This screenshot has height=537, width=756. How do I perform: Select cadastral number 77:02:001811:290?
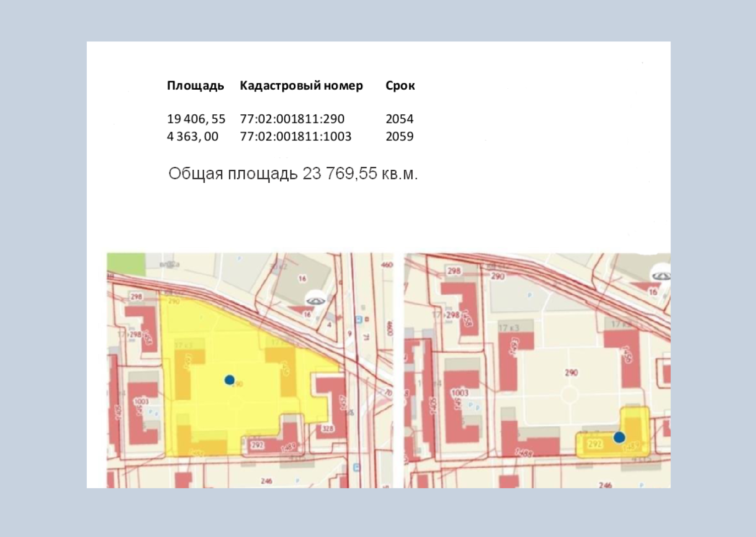(x=292, y=119)
